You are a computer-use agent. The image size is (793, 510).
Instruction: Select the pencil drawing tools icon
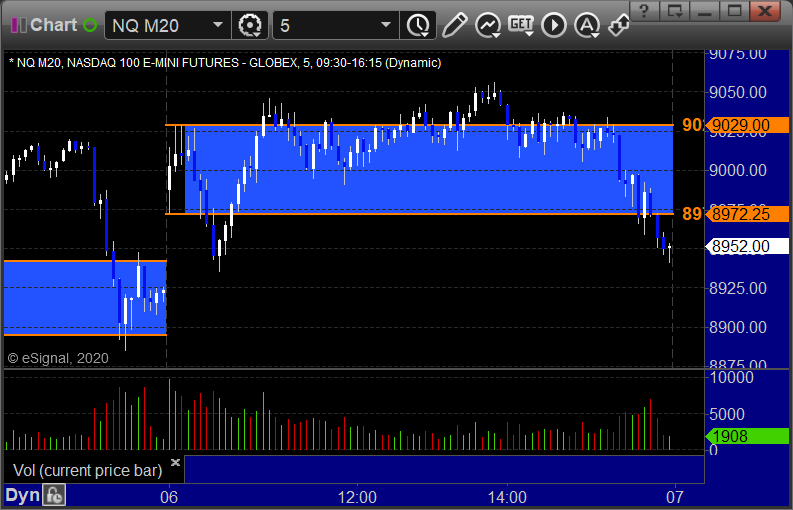454,25
